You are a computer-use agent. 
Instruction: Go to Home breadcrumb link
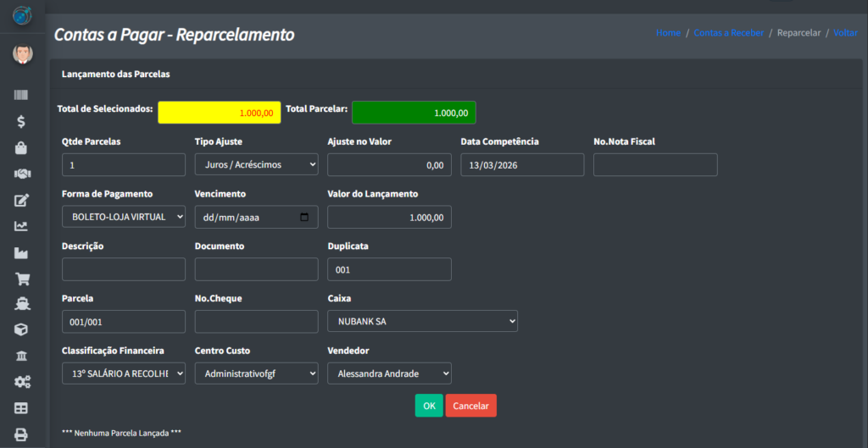coord(668,33)
